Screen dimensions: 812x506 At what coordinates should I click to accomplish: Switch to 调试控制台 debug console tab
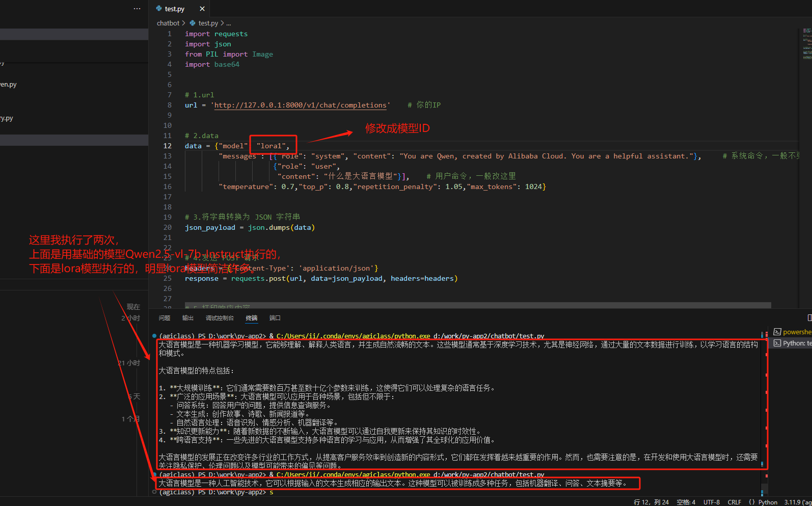pyautogui.click(x=220, y=318)
